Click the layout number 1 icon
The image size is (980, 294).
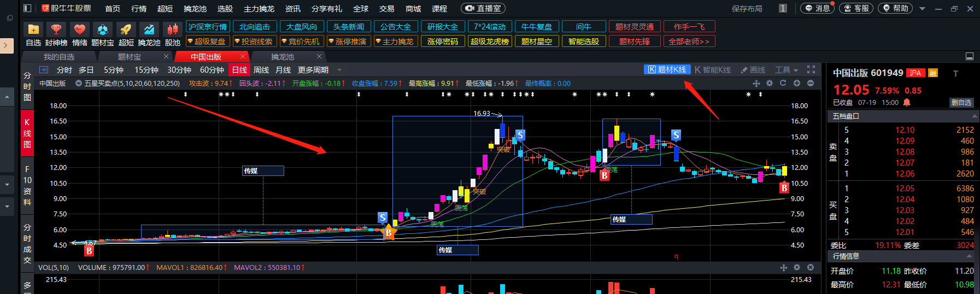coord(783,8)
